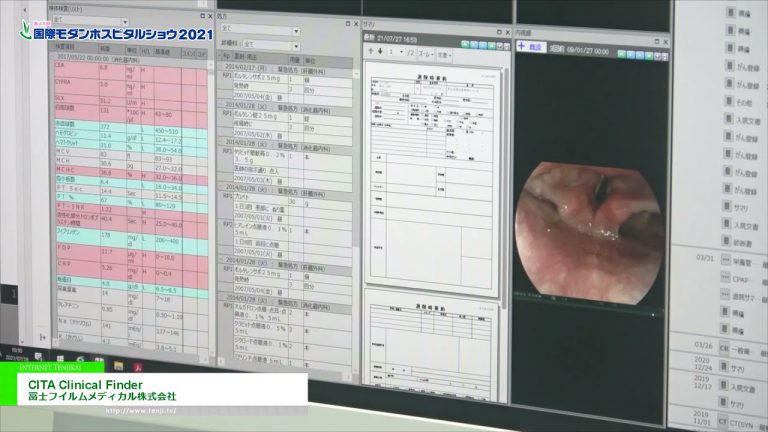Open the CPAP entry icon in timeline
The image size is (768, 432).
(725, 278)
